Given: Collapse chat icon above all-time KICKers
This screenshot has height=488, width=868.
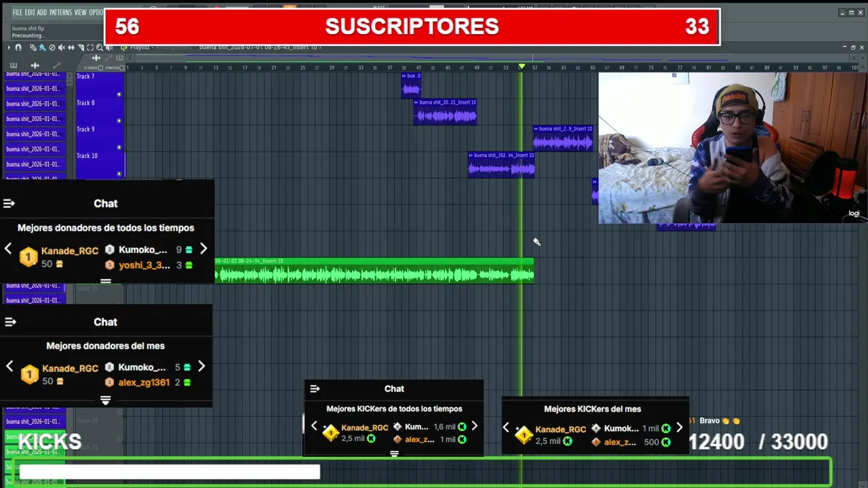Looking at the screenshot, I should click(x=315, y=389).
